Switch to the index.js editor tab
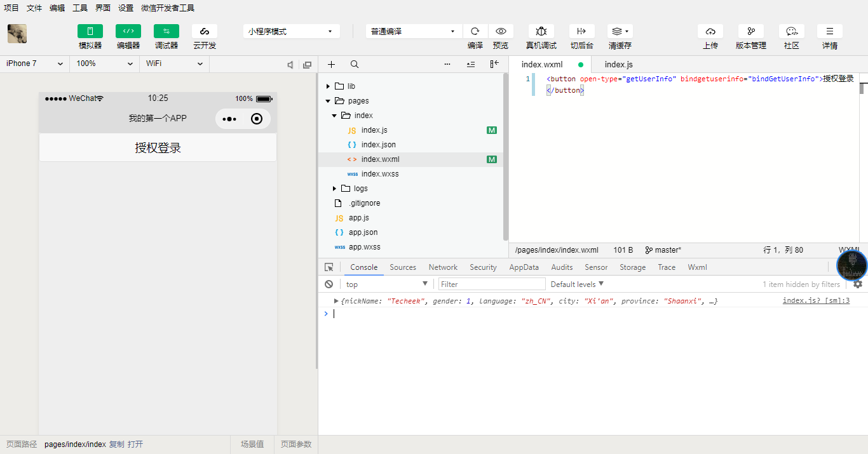This screenshot has width=868, height=454. (618, 64)
